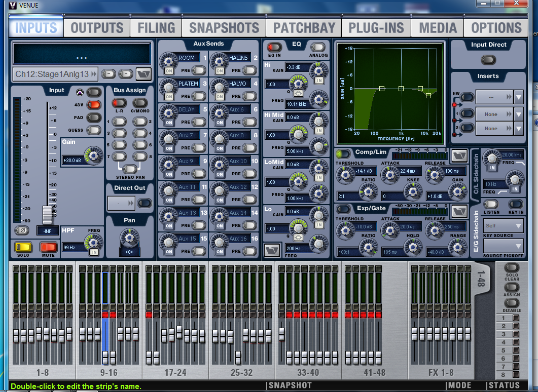Toggle PRE on the ROOM aux send
538x392 pixels.
199,70
